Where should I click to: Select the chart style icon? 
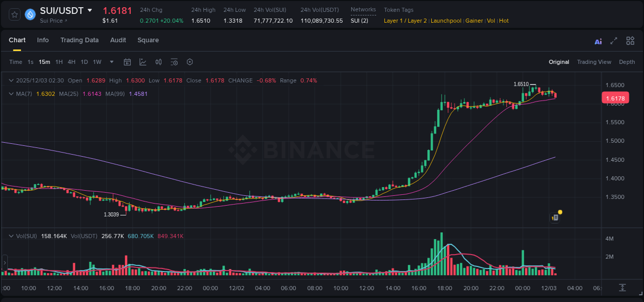pyautogui.click(x=143, y=62)
